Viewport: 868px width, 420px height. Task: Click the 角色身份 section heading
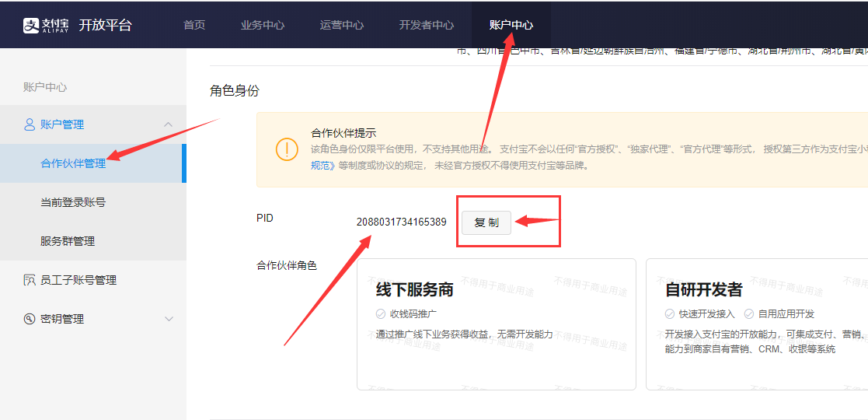(x=234, y=91)
